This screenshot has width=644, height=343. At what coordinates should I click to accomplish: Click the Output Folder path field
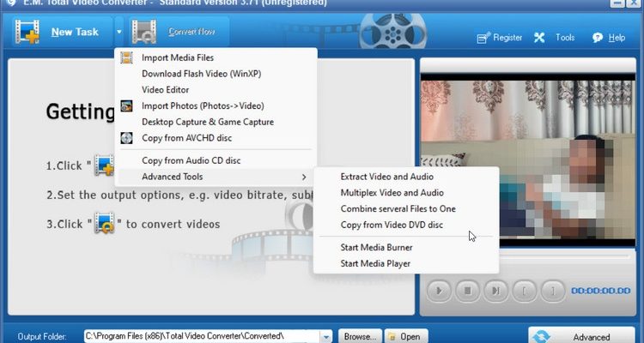tap(202, 336)
